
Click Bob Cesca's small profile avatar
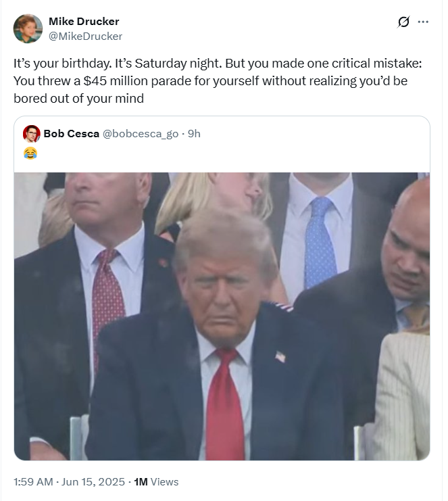point(31,133)
